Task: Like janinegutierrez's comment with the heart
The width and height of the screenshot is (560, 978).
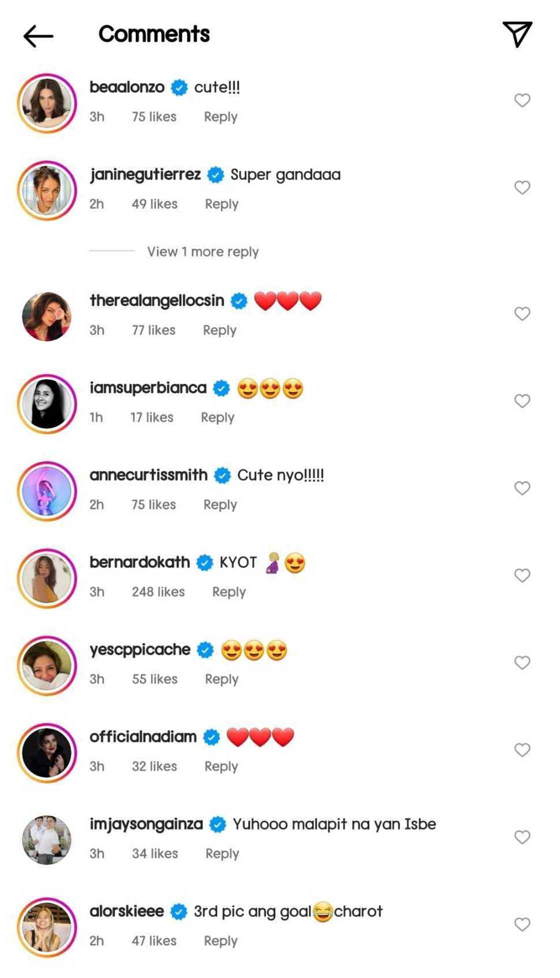Action: pyautogui.click(x=522, y=188)
